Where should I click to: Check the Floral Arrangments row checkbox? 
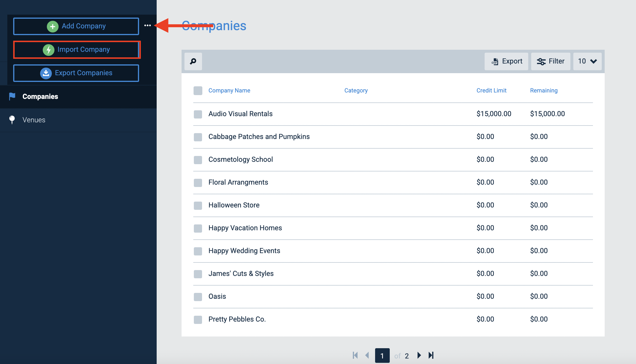tap(198, 183)
